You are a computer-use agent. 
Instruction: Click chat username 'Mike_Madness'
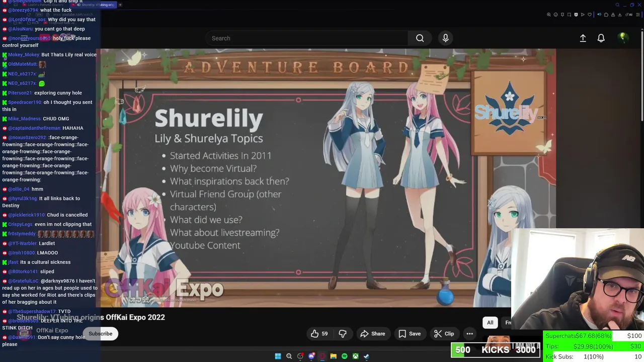coord(24,119)
